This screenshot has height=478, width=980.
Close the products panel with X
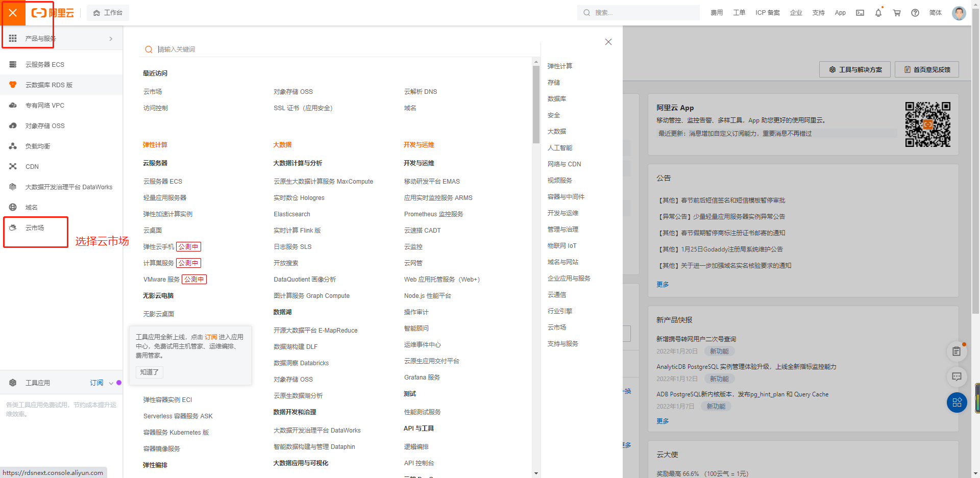[x=608, y=42]
